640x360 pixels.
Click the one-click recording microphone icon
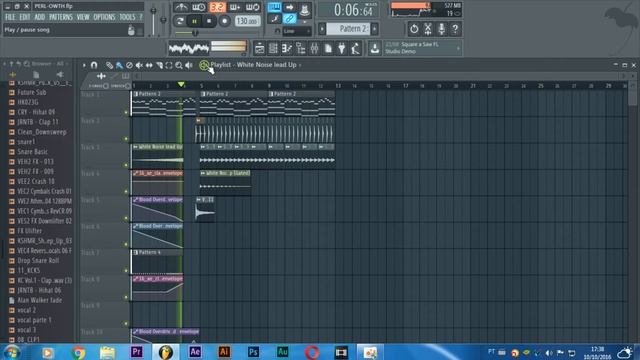point(441,29)
